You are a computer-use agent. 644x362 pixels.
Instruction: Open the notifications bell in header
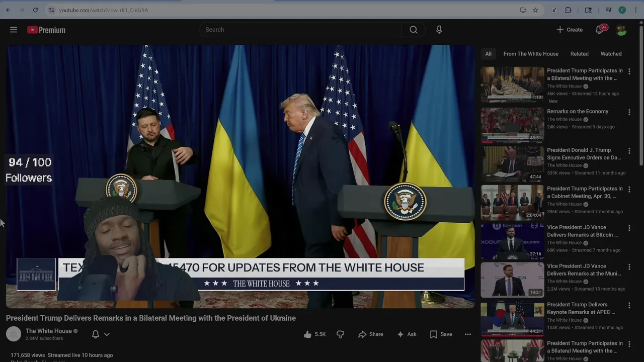point(599,30)
